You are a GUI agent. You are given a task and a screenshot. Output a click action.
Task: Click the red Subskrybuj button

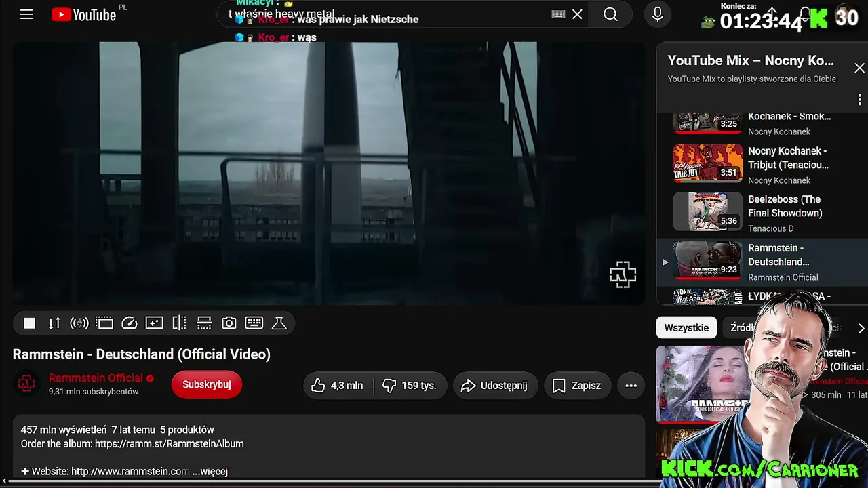point(207,384)
